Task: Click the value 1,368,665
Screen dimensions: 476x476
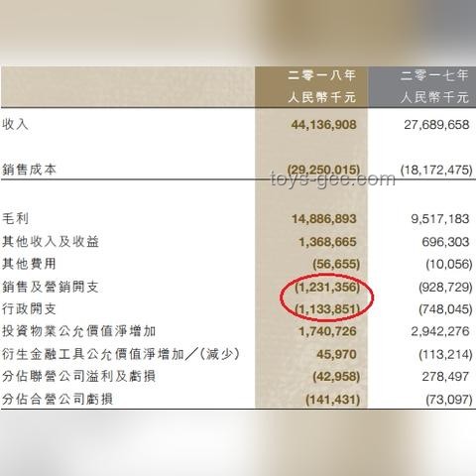Action: [327, 242]
